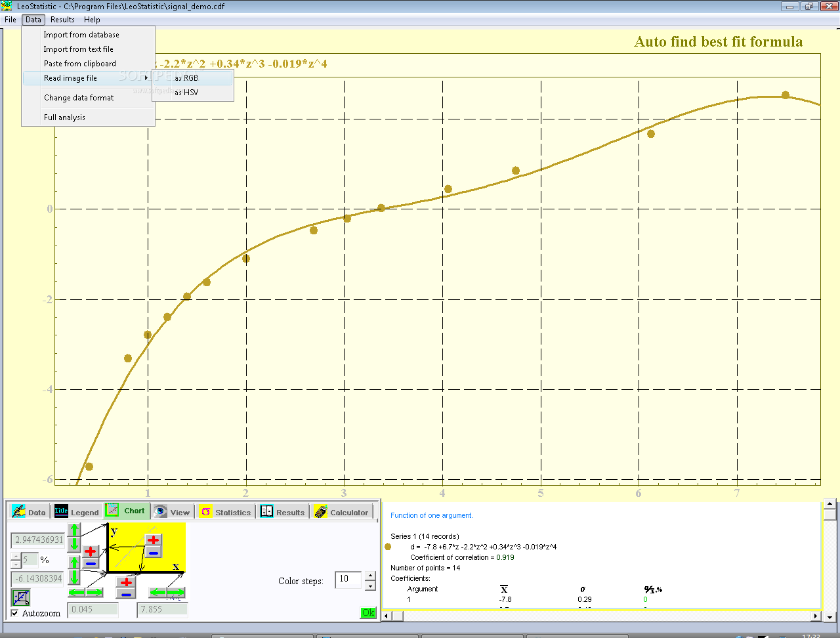Choose Full analysis menu entry
This screenshot has height=638, width=840.
coord(89,117)
